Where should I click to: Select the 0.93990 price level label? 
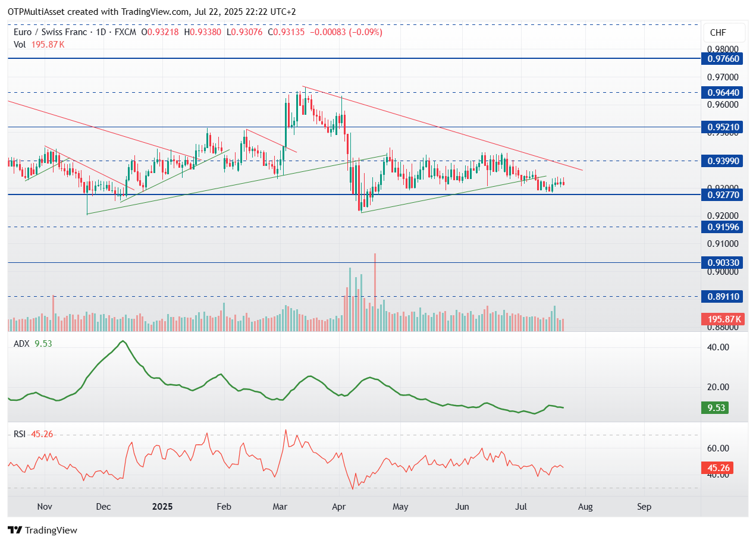[723, 161]
